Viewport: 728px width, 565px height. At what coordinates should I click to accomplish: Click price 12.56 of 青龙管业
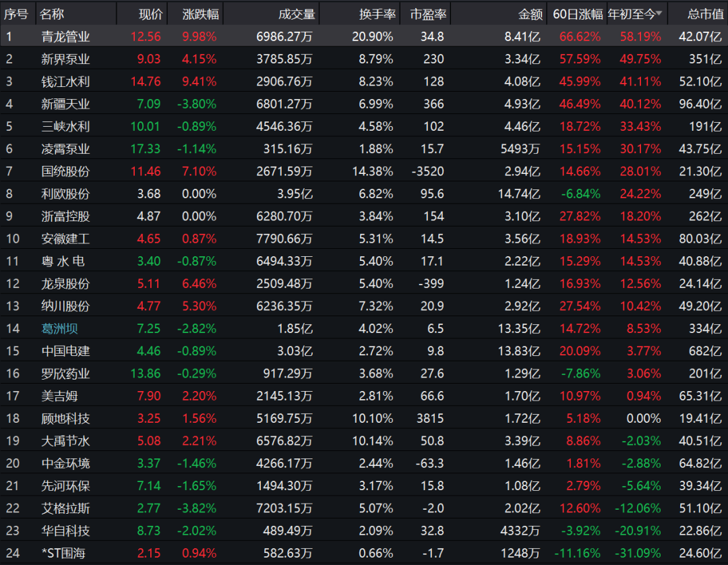coord(146,36)
